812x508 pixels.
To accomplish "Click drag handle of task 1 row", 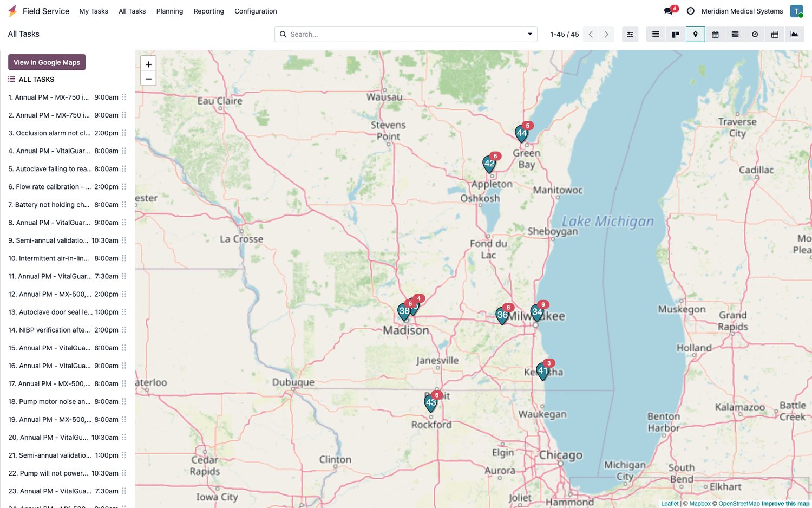I will 123,97.
